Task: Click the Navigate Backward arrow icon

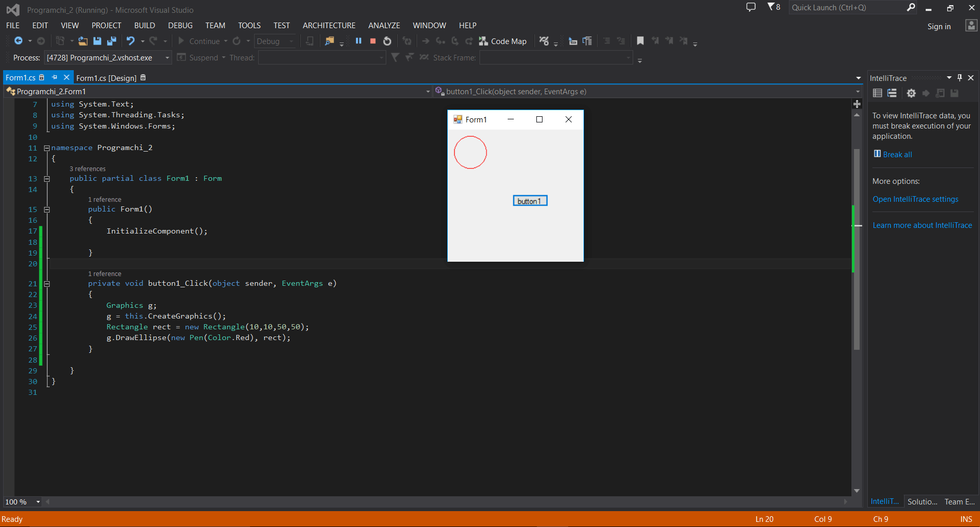Action: (x=18, y=41)
